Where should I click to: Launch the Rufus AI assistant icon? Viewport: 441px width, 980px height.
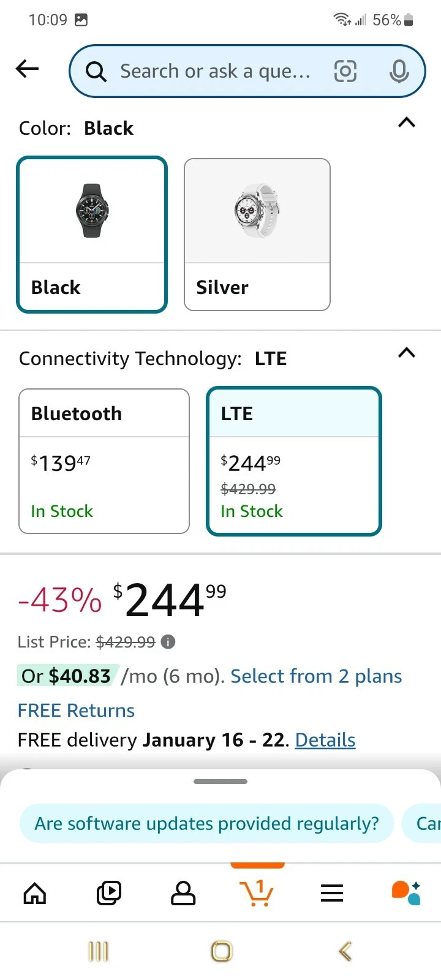405,893
